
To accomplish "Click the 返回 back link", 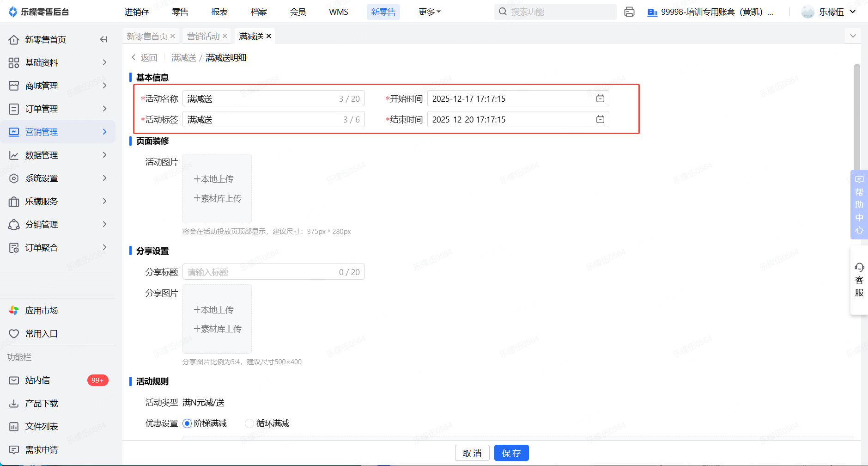I will click(x=145, y=58).
